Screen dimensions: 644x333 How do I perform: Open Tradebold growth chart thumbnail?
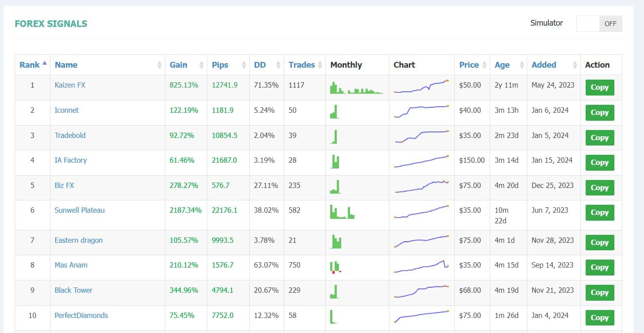tap(422, 137)
